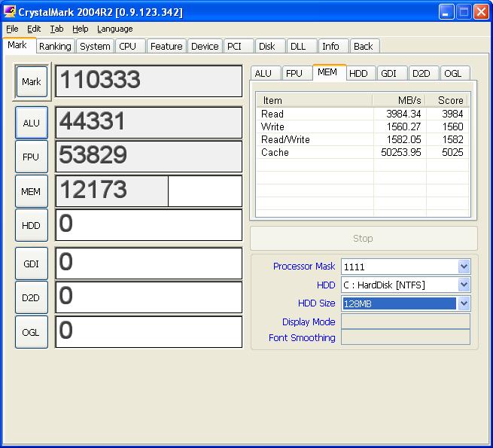Run the FPU benchmark button
Viewport: 493px width, 448px height.
tap(32, 157)
